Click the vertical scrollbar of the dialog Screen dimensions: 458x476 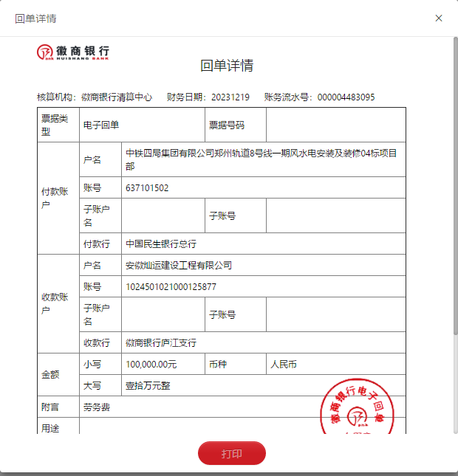coord(454,184)
